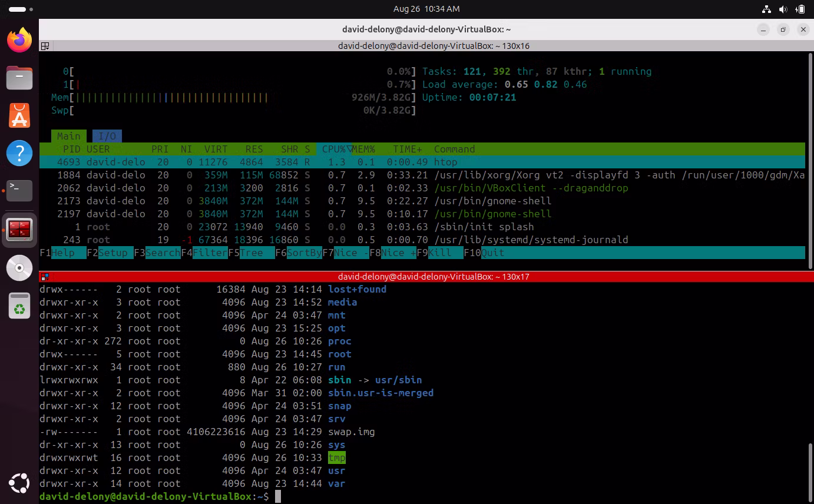
Task: Select the Main tab in htop
Action: 69,136
